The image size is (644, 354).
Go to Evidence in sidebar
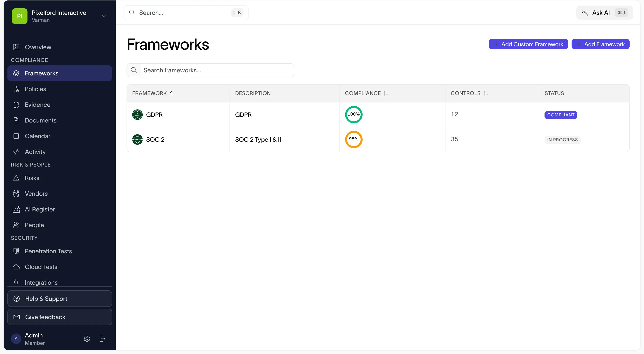[60, 105]
